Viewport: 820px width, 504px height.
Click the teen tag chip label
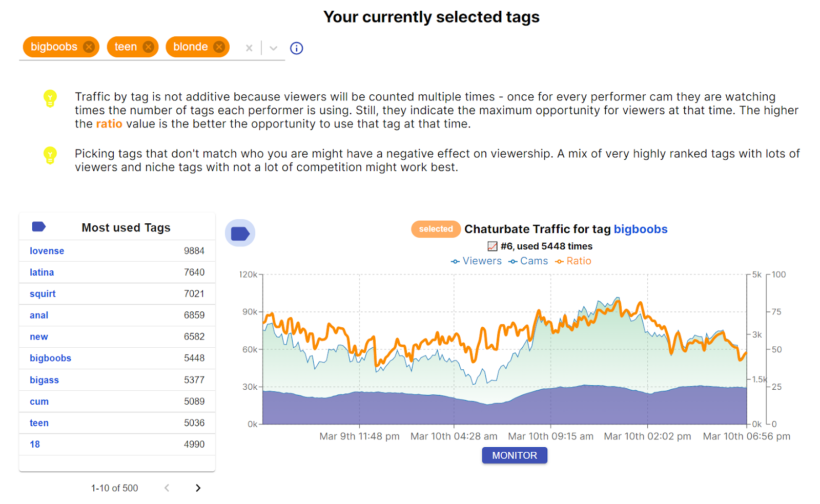point(126,47)
